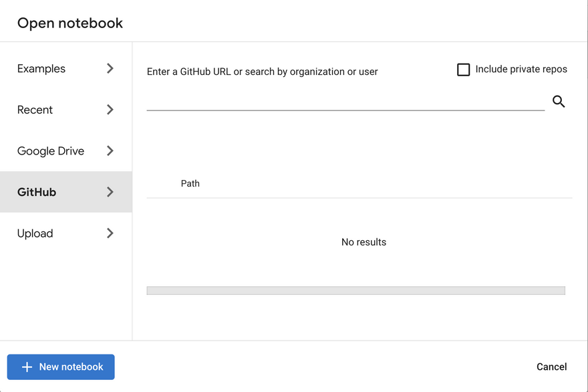Click the No results message

[x=363, y=242]
